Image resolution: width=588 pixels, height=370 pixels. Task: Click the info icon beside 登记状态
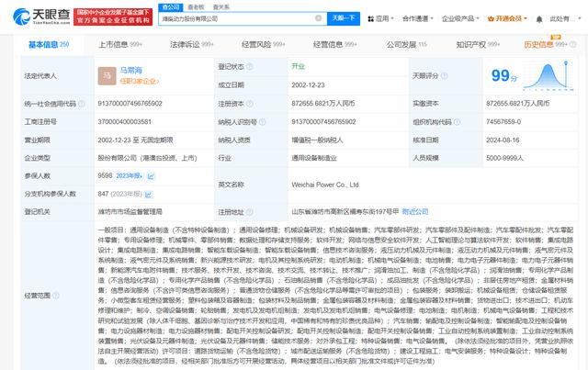pyautogui.click(x=249, y=67)
